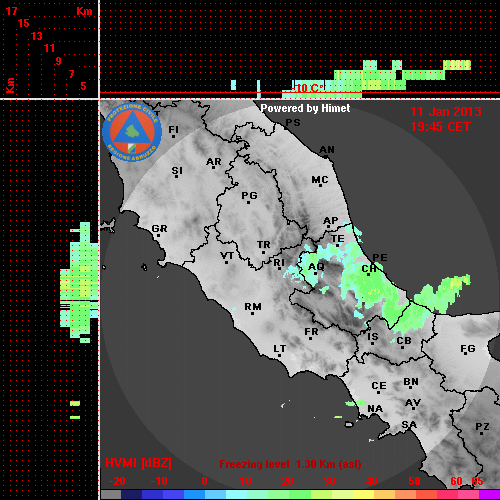500x500 pixels.
Task: Click the TE city label
Action: tap(338, 239)
